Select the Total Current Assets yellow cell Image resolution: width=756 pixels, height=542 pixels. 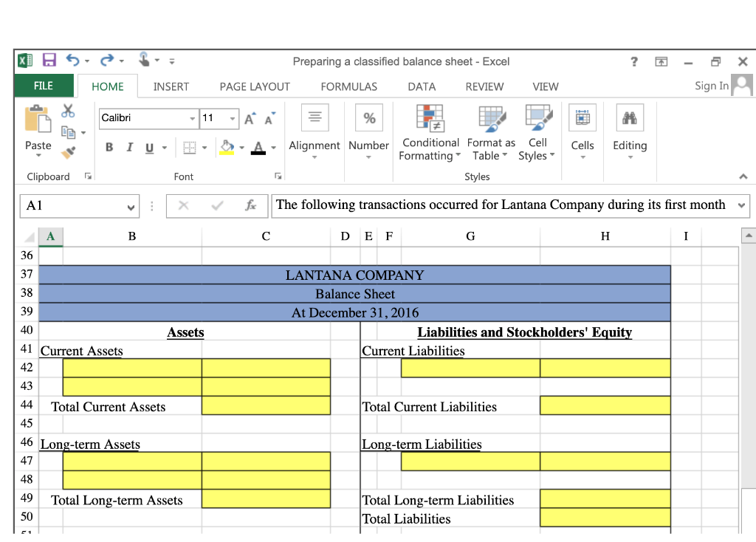pyautogui.click(x=266, y=405)
